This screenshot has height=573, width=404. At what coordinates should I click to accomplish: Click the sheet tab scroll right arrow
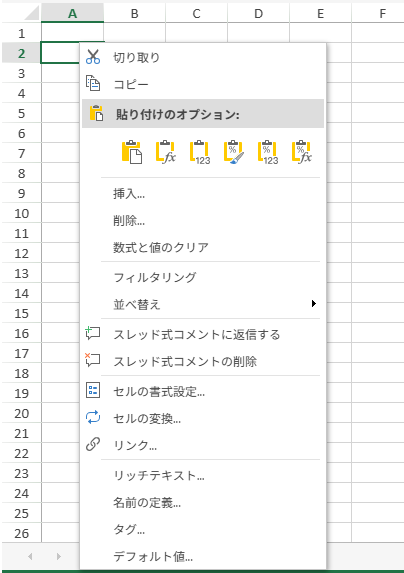pyautogui.click(x=58, y=556)
